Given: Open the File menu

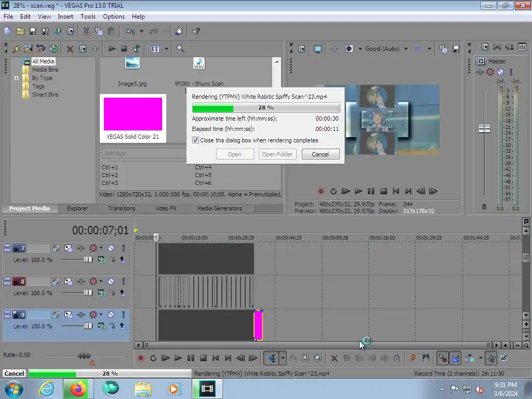Looking at the screenshot, I should pyautogui.click(x=8, y=16).
